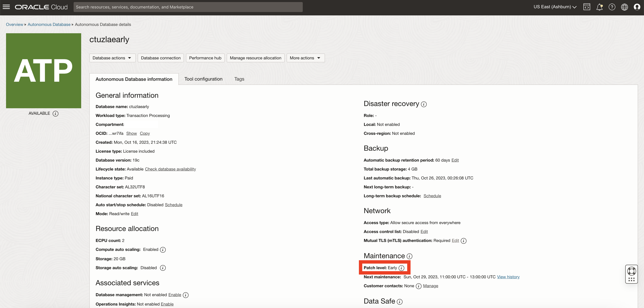The height and width of the screenshot is (308, 644).
Task: Open Performance hub
Action: click(x=205, y=58)
